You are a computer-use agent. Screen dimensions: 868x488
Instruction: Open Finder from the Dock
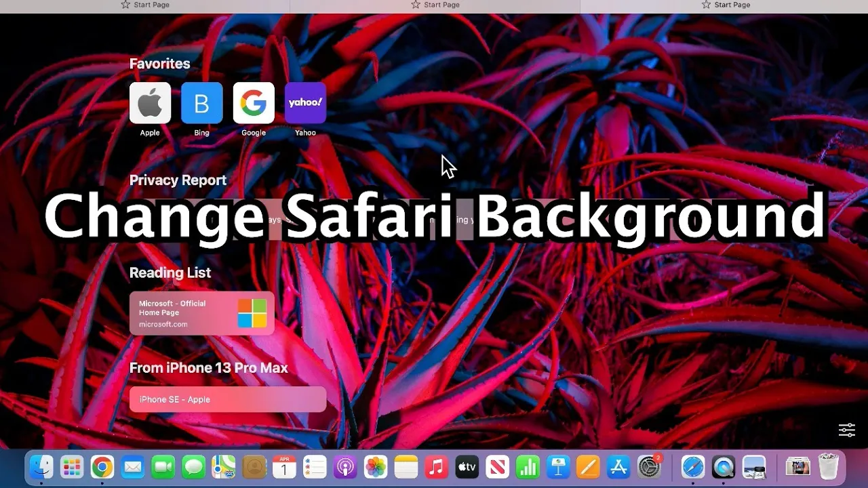41,467
